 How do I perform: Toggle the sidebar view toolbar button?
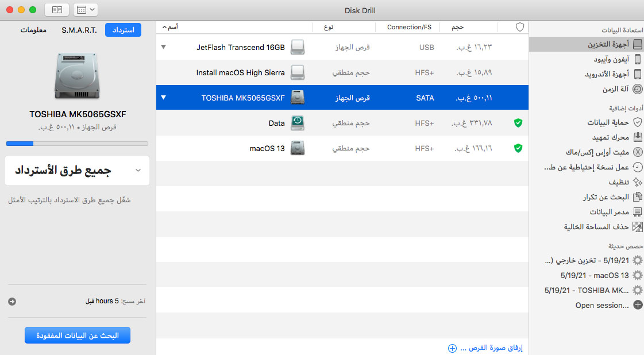tap(57, 10)
